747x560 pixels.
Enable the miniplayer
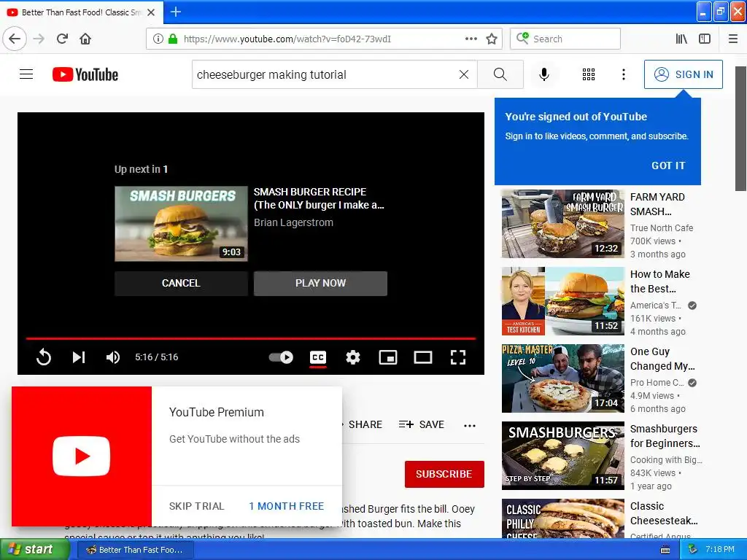(x=388, y=357)
